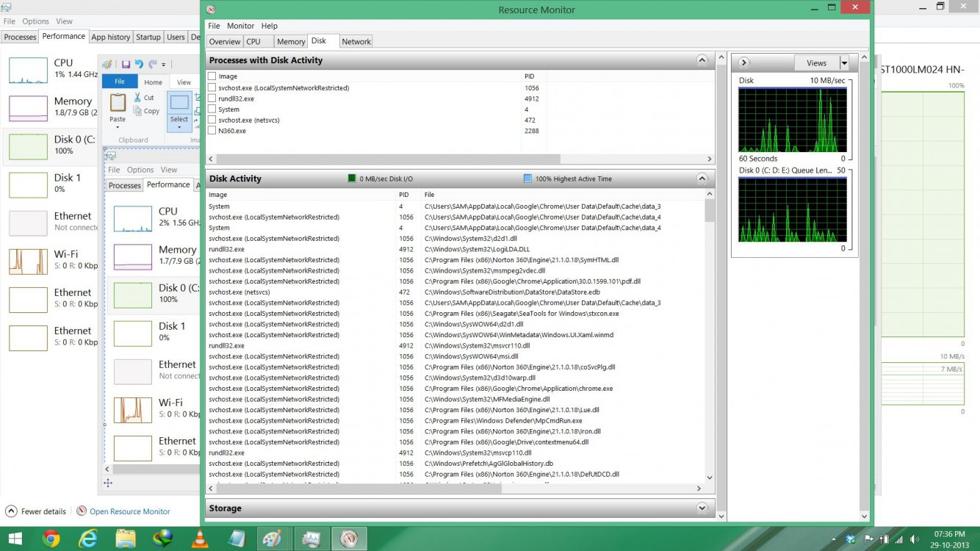Click the Paste clipboard icon in Paint
The height and width of the screenshot is (551, 980).
click(x=118, y=102)
